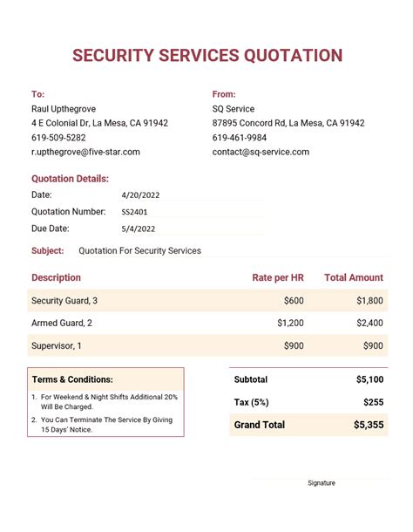
Task: Click the Due Date field 5/4/2022
Action: (193, 229)
